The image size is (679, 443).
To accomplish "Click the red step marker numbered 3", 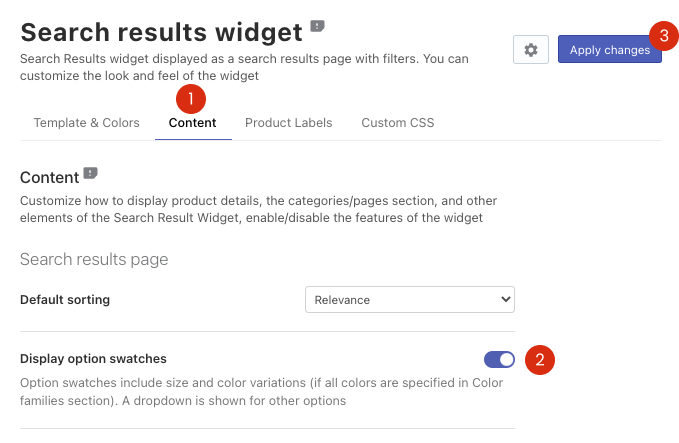I will tap(664, 36).
